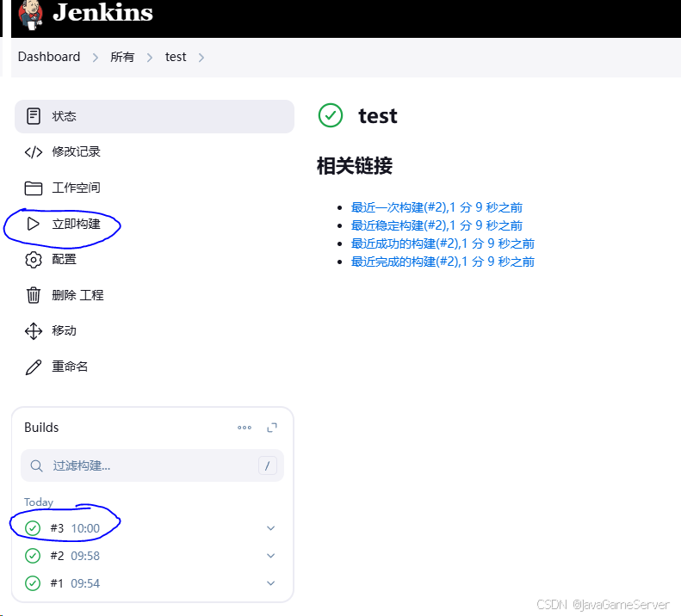
Task: Open the test breadcrumb
Action: [176, 57]
